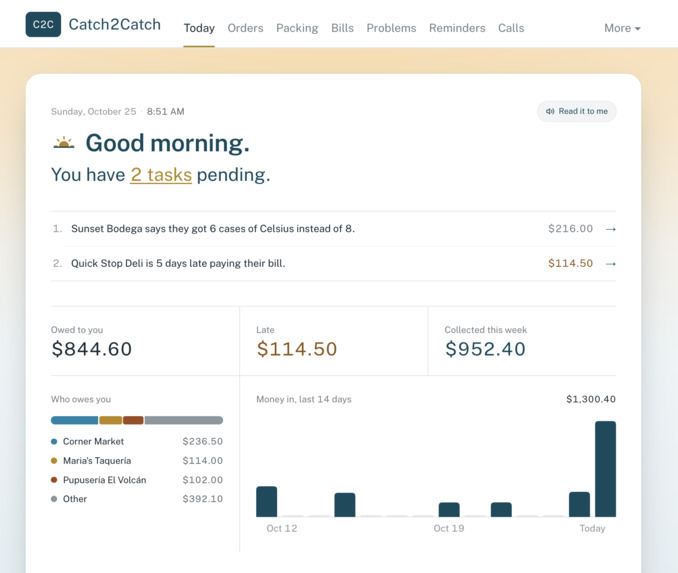Screen dimensions: 678x573
Task: Click the Oct 19 axis label
Action: pyautogui.click(x=449, y=528)
